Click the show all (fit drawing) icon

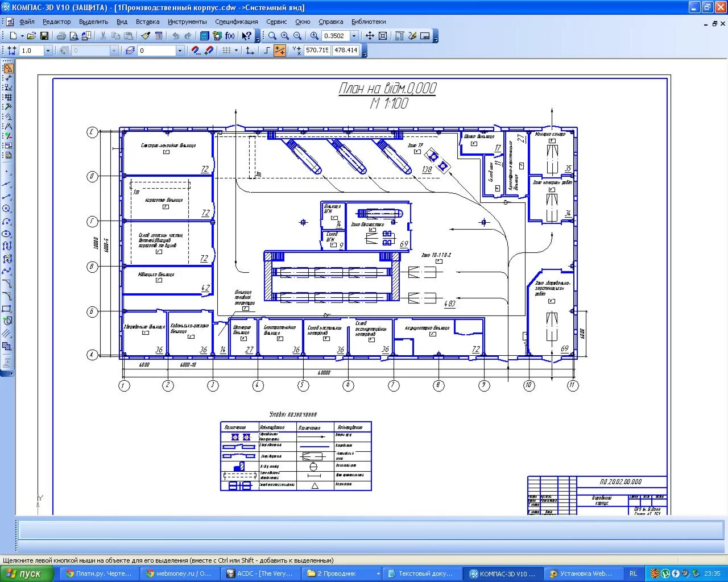click(383, 36)
